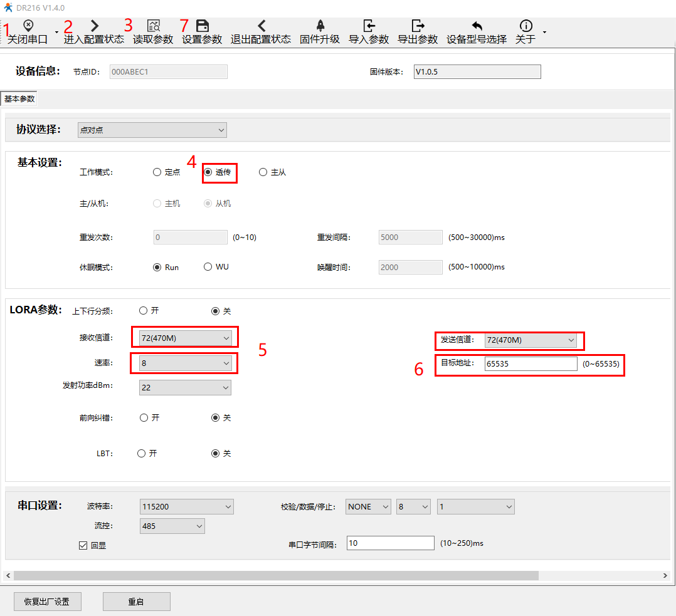Click the 退出配置状态 back arrow icon
This screenshot has height=616, width=676.
coord(261,26)
